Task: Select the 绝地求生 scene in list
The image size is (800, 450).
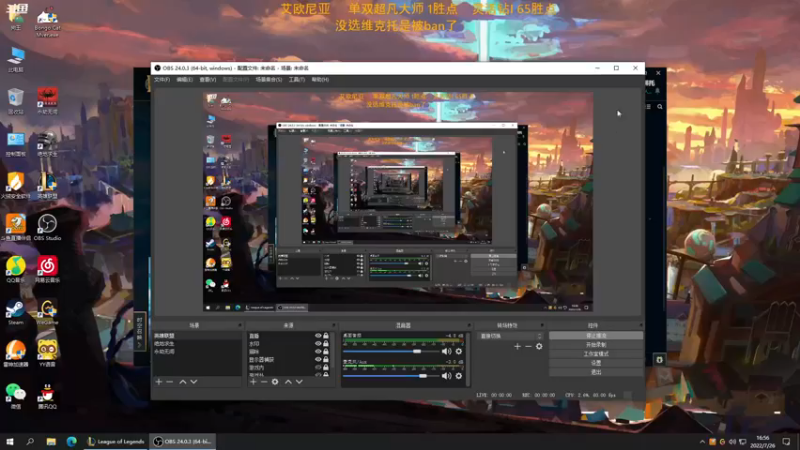Action: pyautogui.click(x=197, y=344)
